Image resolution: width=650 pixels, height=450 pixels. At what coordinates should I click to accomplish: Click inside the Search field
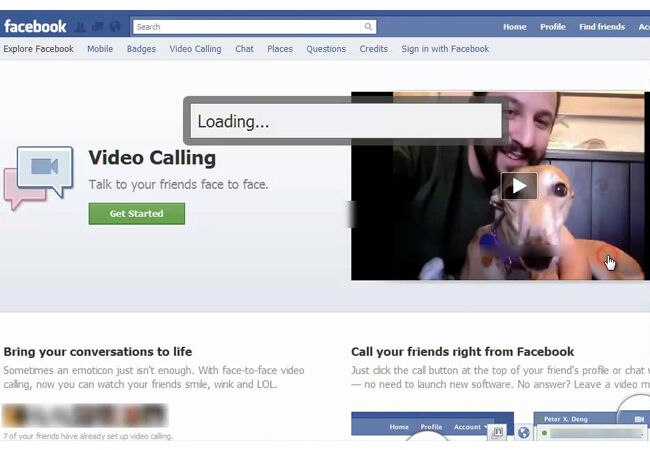click(x=247, y=27)
